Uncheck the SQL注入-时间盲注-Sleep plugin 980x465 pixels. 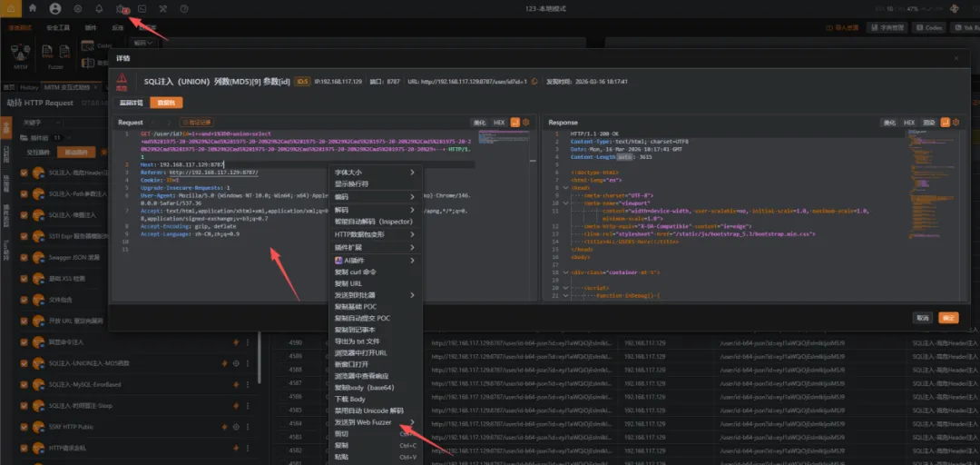point(24,406)
